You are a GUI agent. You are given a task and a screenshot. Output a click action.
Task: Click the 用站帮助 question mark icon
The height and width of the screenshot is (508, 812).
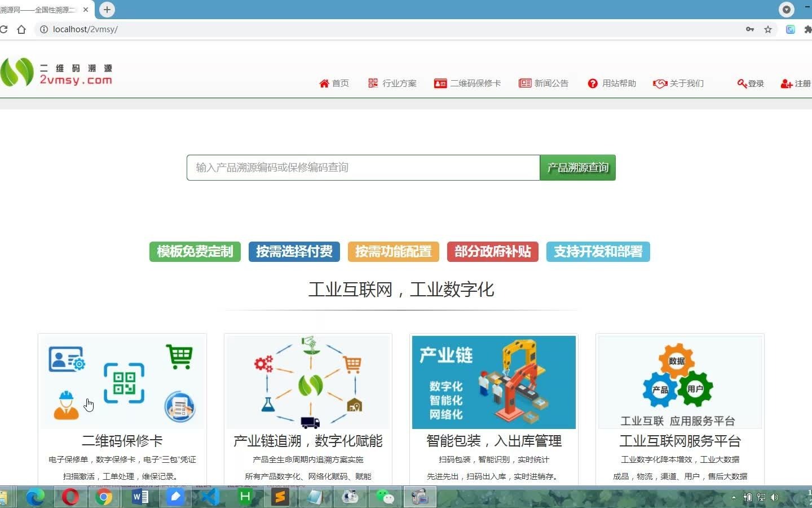tap(593, 83)
